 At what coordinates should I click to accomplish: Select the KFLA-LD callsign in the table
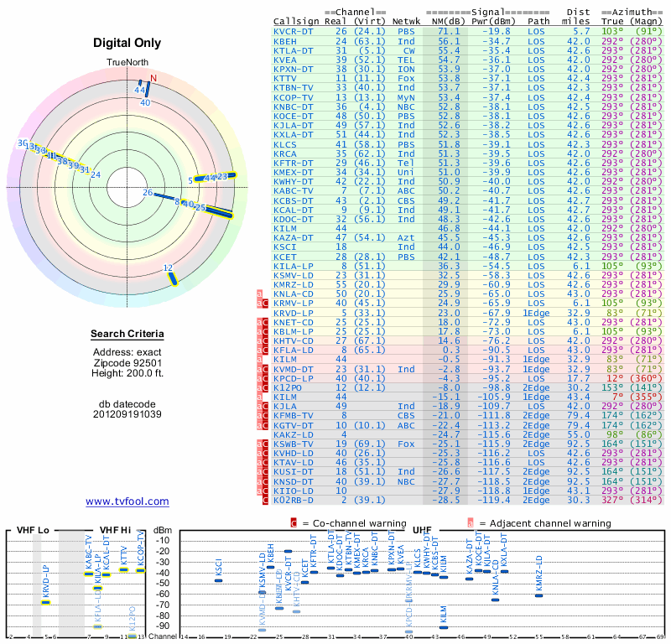[x=293, y=350]
